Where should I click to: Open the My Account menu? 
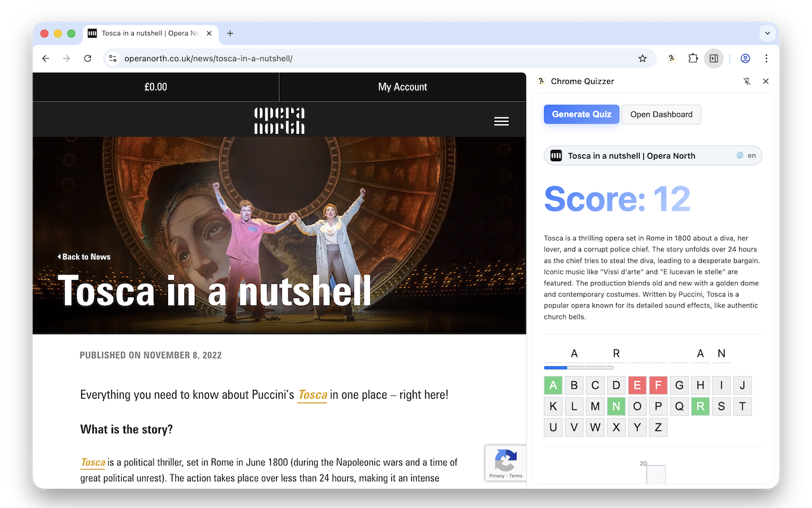(x=402, y=87)
